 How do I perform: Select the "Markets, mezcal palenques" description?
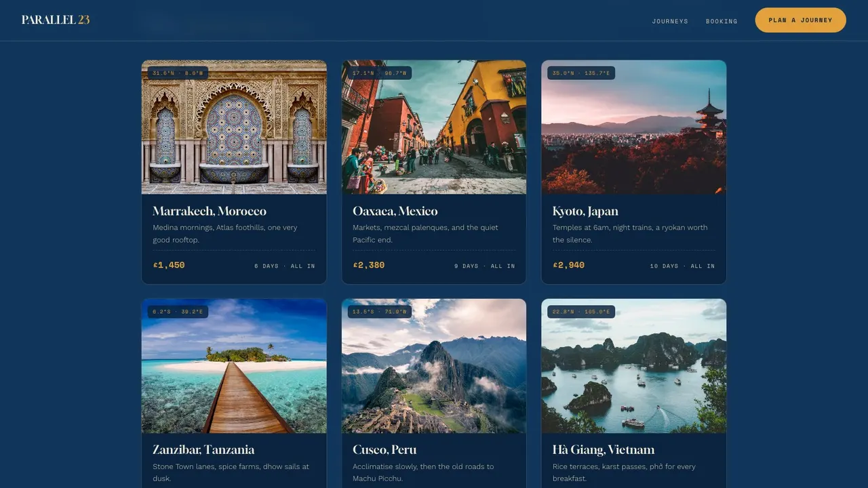tap(426, 234)
